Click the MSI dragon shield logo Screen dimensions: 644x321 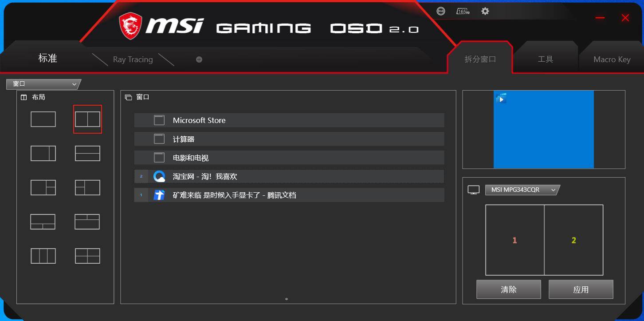[130, 26]
